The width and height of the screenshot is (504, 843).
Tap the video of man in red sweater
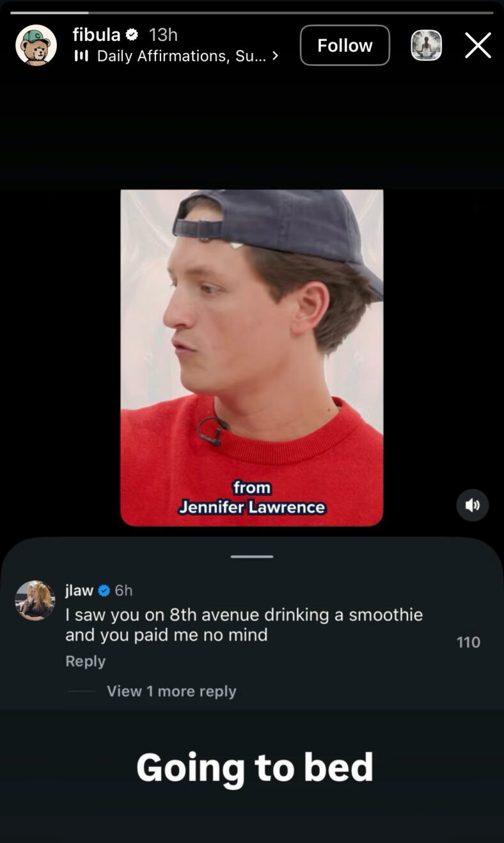252,358
